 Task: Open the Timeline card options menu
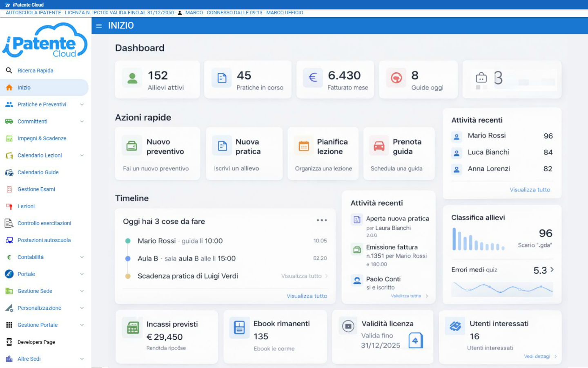click(322, 220)
